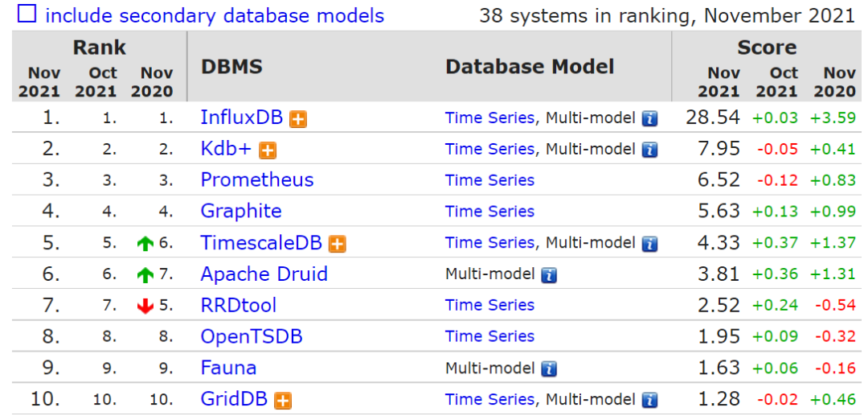Show multi-model info for Apache Druid
The height and width of the screenshot is (420, 868).
click(549, 275)
